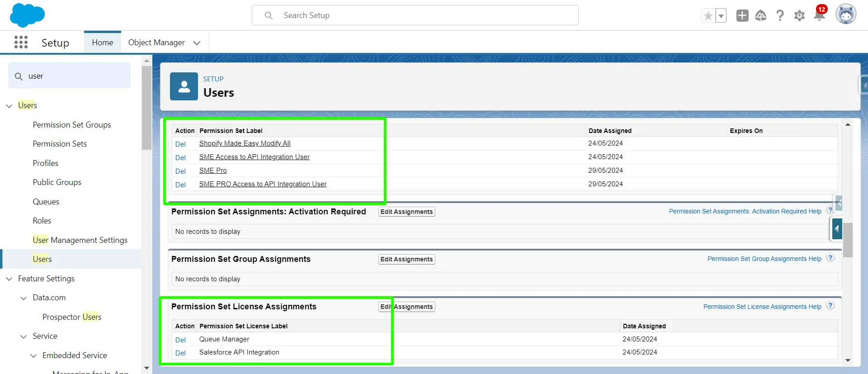Delete the Salesforce API Integration license
This screenshot has height=374, width=868.
pos(180,353)
